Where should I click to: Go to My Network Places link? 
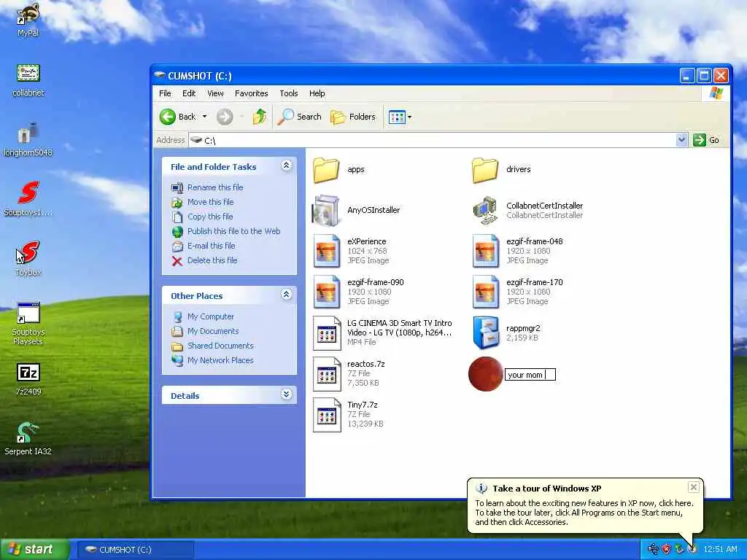(x=220, y=360)
